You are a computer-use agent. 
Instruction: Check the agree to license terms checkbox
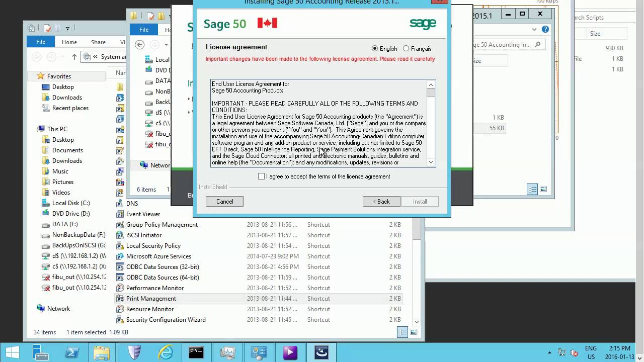point(261,176)
